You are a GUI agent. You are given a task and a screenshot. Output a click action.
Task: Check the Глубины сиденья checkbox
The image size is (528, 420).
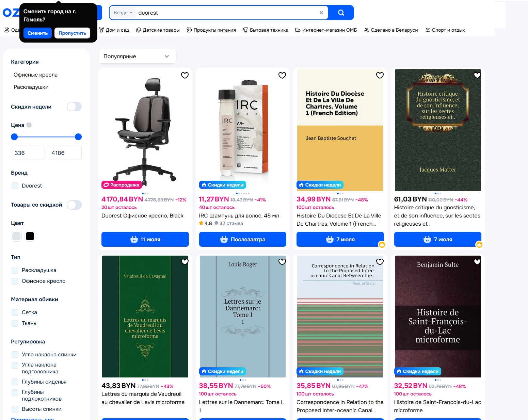pos(15,382)
